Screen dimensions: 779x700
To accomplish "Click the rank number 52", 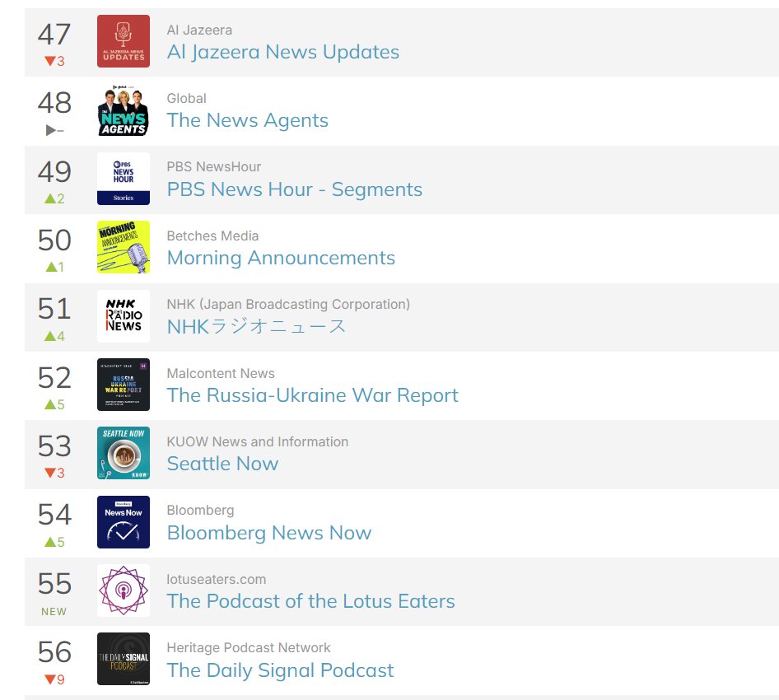I will click(54, 378).
